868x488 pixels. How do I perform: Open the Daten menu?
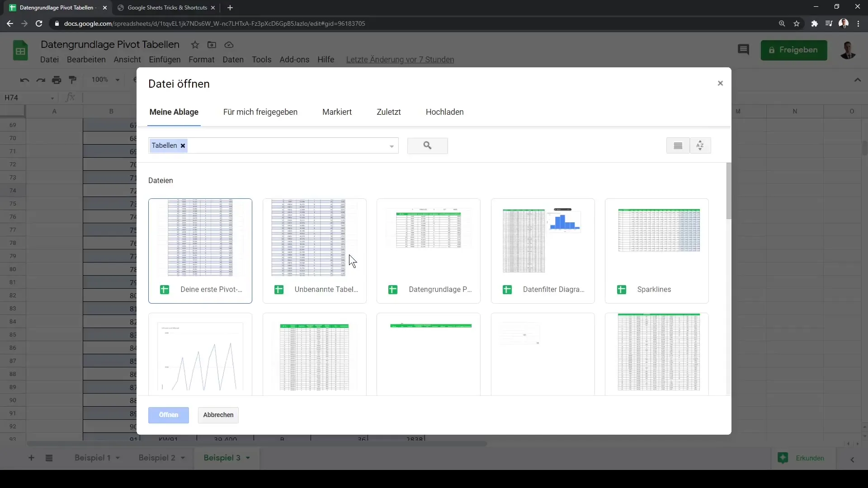(233, 60)
